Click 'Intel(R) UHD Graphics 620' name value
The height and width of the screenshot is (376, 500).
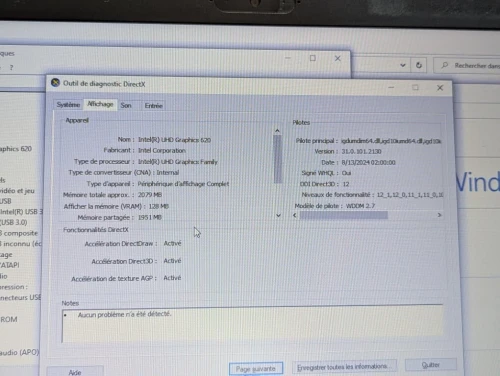coord(174,140)
